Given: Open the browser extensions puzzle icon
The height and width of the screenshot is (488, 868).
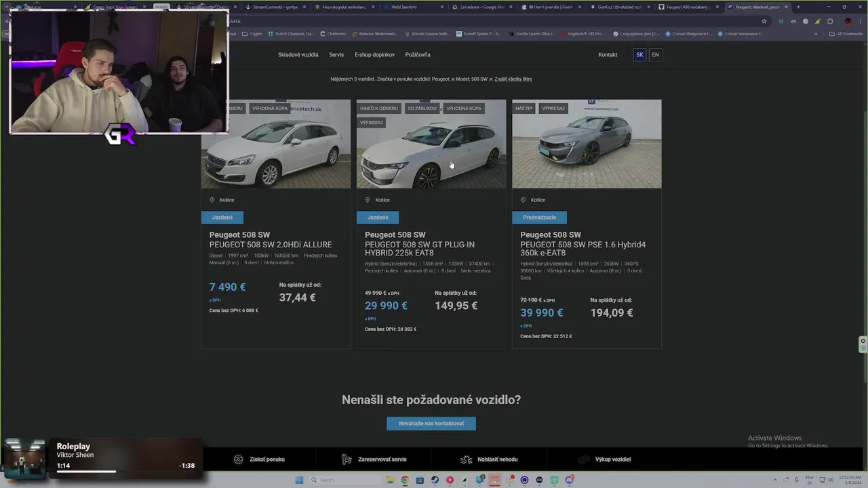Looking at the screenshot, I should click(x=830, y=21).
